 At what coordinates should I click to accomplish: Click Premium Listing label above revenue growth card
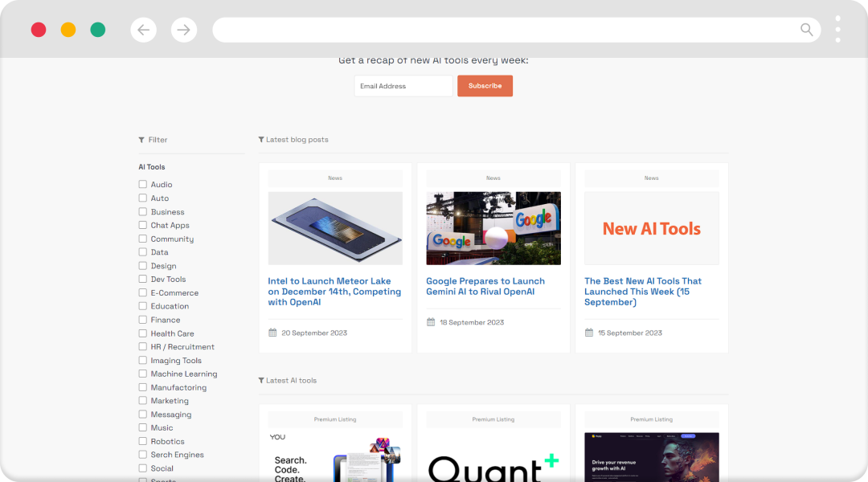pos(652,419)
